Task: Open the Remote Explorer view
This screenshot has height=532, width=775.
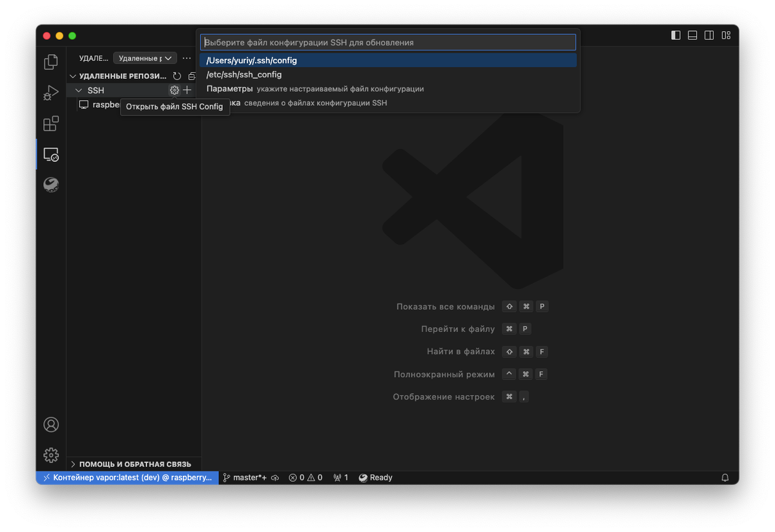Action: tap(51, 154)
